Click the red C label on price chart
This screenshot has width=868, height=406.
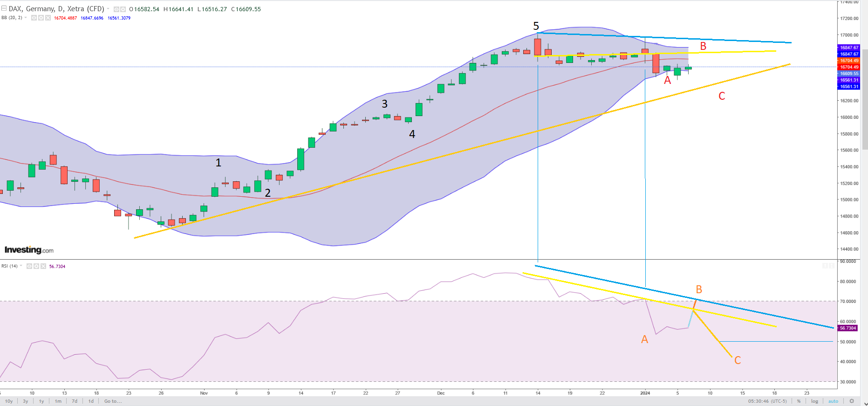point(722,96)
